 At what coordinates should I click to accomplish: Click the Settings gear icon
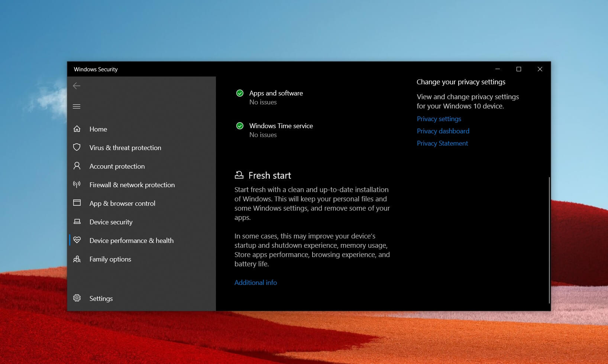(77, 298)
